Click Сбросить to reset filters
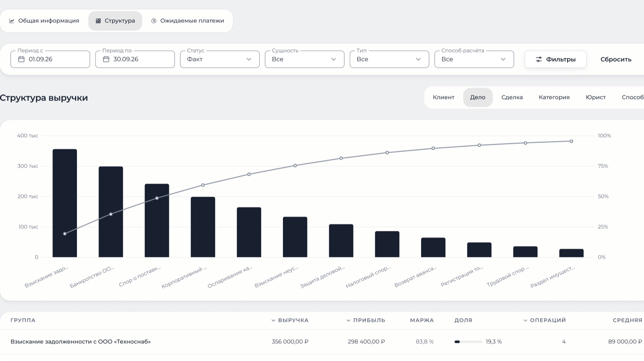Viewport: 644px width, 361px height. click(616, 60)
